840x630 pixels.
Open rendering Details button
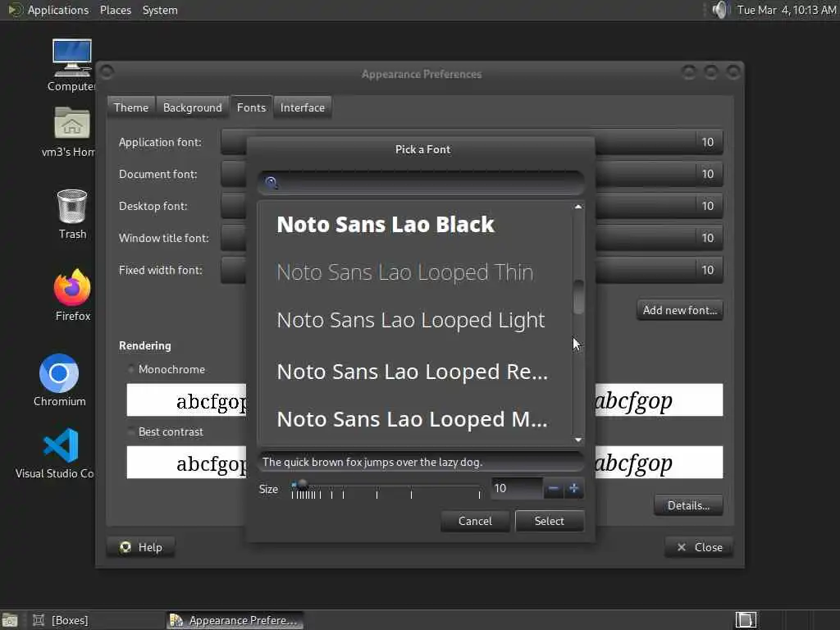688,505
